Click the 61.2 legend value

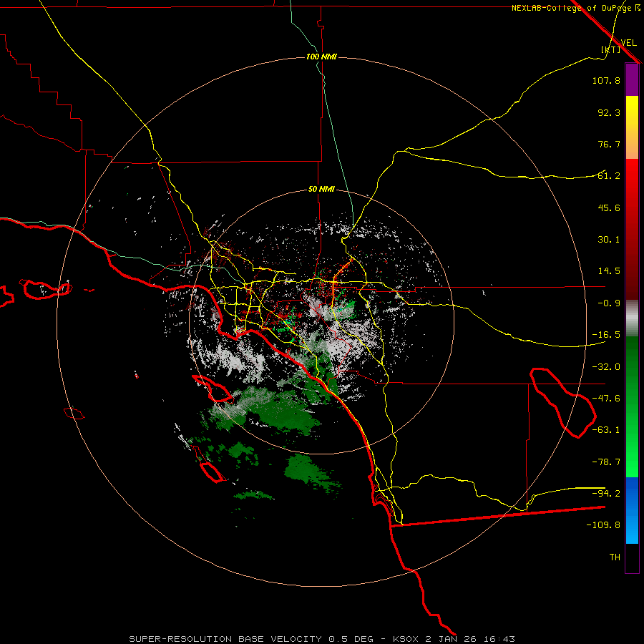tap(609, 176)
